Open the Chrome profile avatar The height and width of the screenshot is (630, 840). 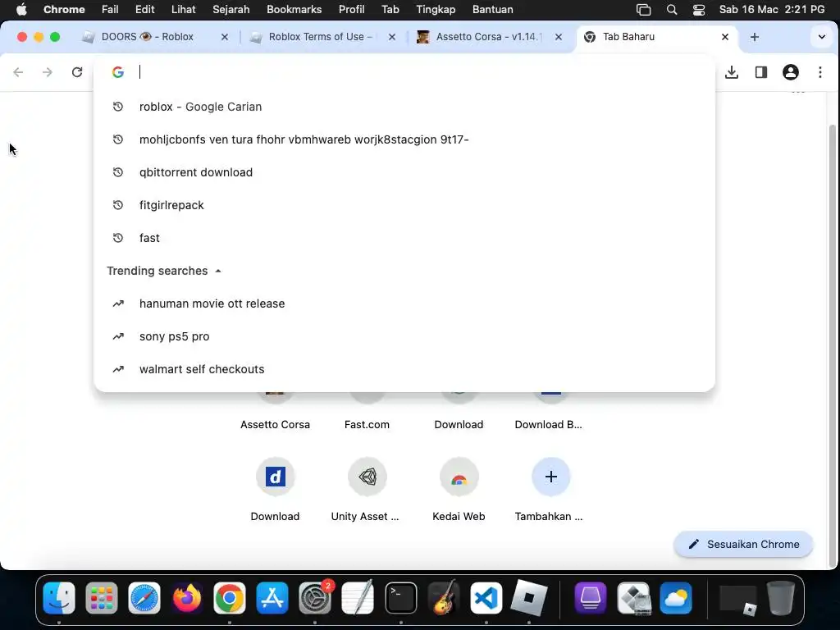(791, 72)
